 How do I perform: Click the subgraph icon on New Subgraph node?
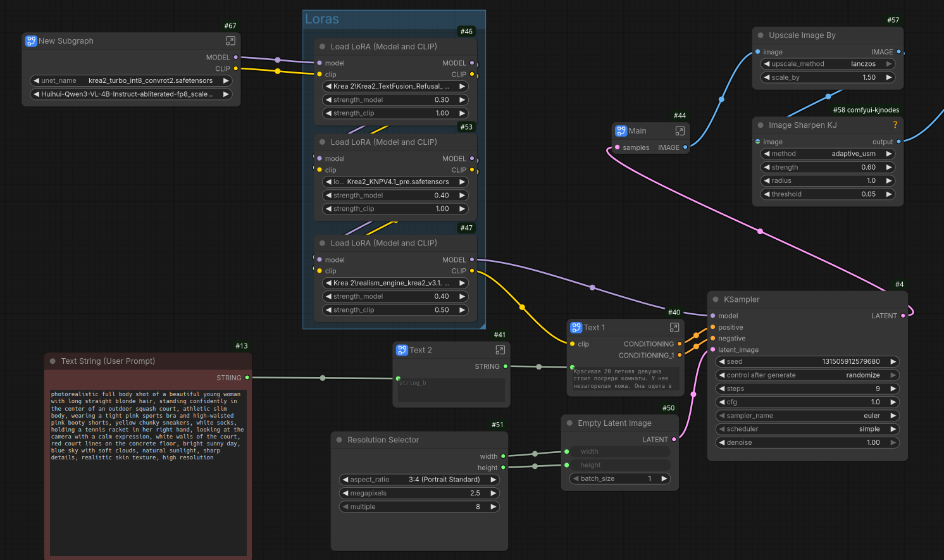[x=31, y=41]
